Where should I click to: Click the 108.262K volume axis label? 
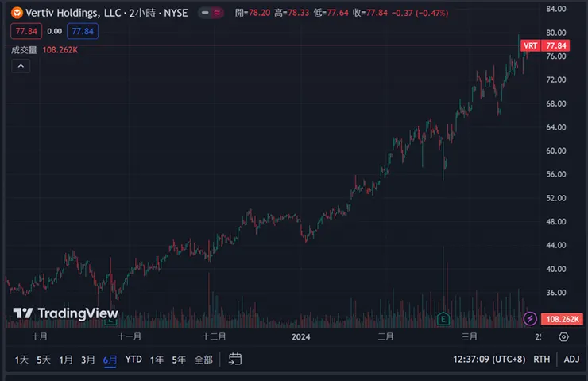pos(562,319)
